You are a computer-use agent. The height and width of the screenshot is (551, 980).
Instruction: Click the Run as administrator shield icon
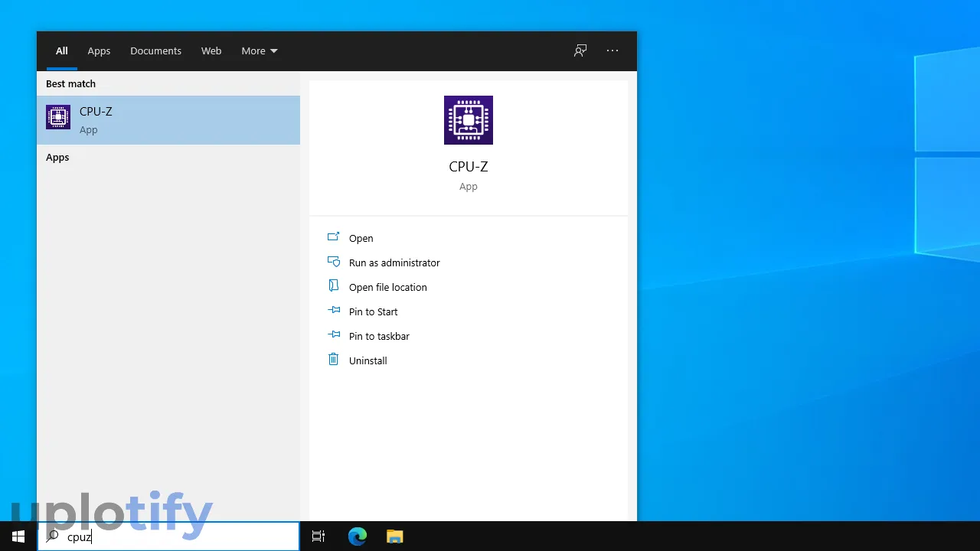[x=333, y=261]
